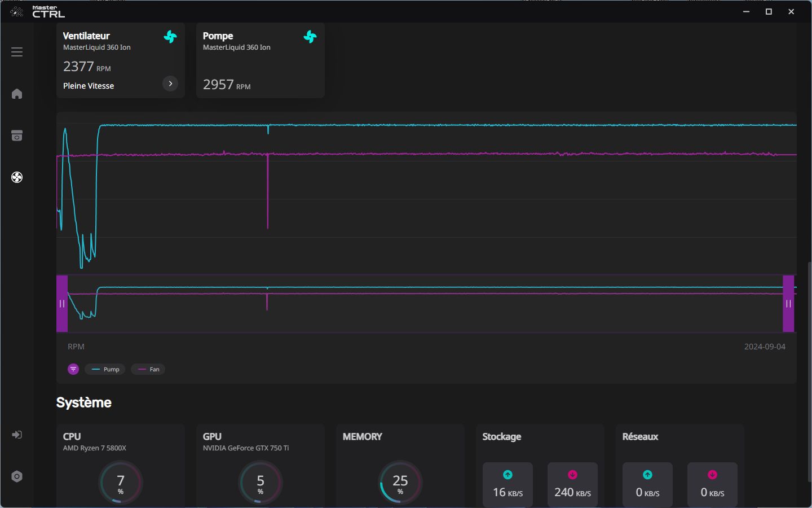Screen dimensions: 812x508
Task: Click the 2957 RPM pump value
Action: pyautogui.click(x=227, y=85)
